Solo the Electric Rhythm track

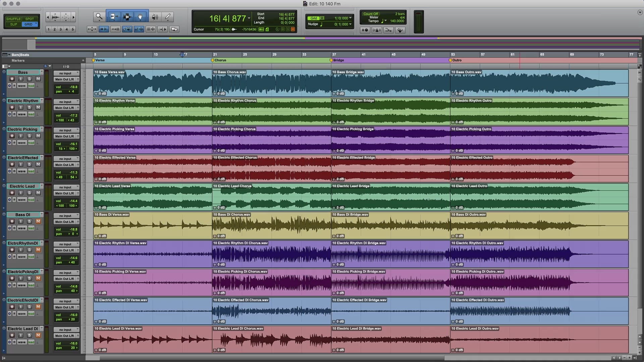point(30,107)
